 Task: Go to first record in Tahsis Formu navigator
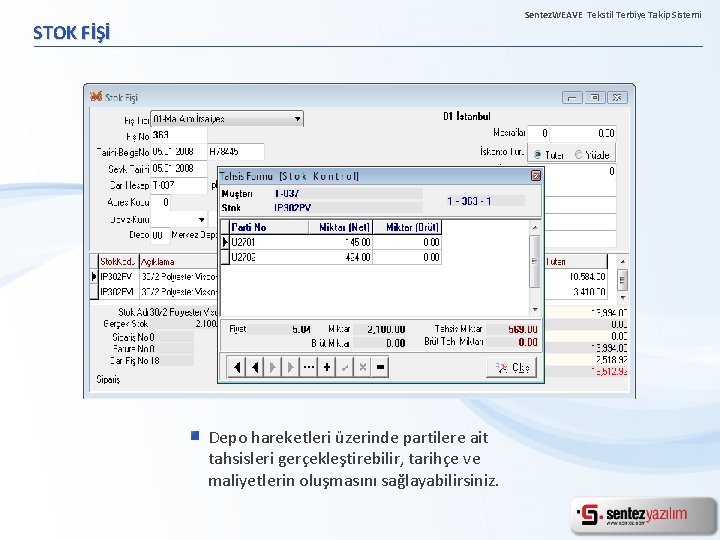point(236,367)
